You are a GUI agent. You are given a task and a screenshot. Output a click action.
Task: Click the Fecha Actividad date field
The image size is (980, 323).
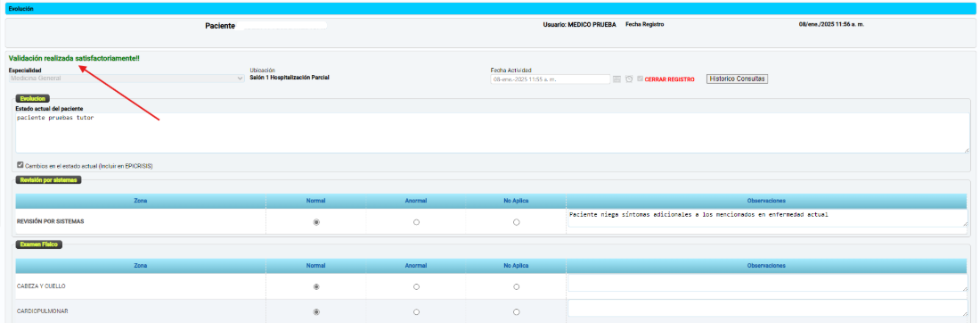pyautogui.click(x=550, y=79)
